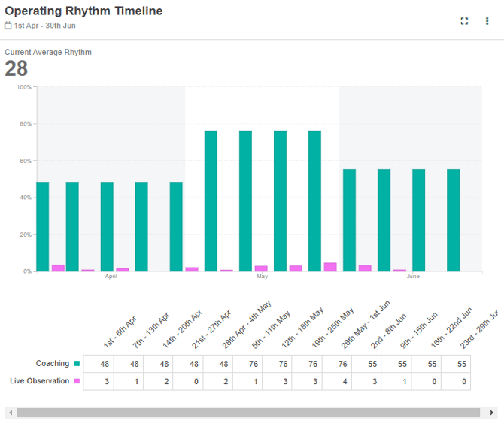Click the June axis label

click(x=413, y=277)
